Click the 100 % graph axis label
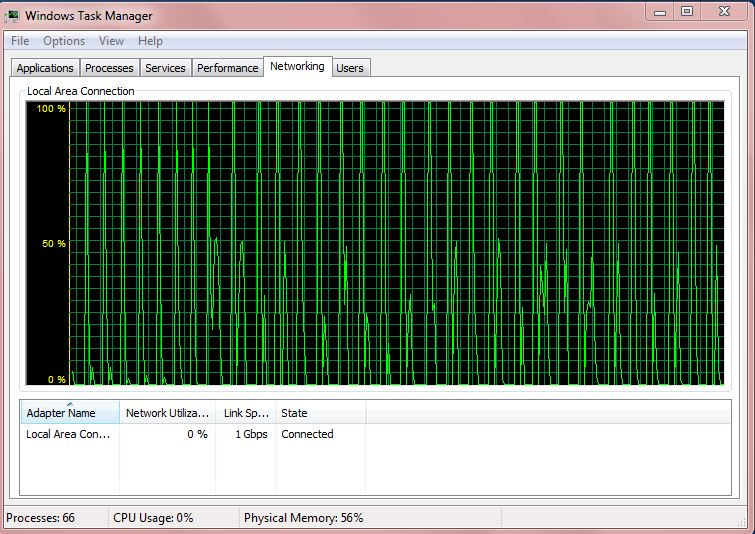The height and width of the screenshot is (534, 755). pos(51,108)
